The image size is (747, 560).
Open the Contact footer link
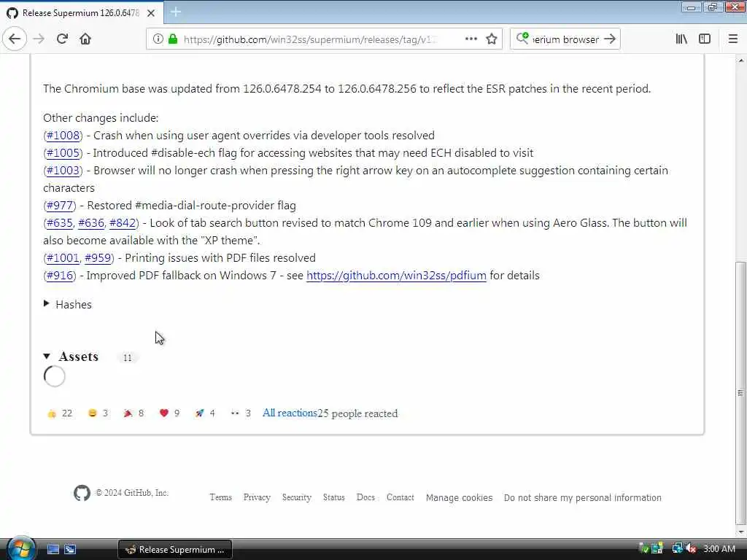(x=400, y=497)
